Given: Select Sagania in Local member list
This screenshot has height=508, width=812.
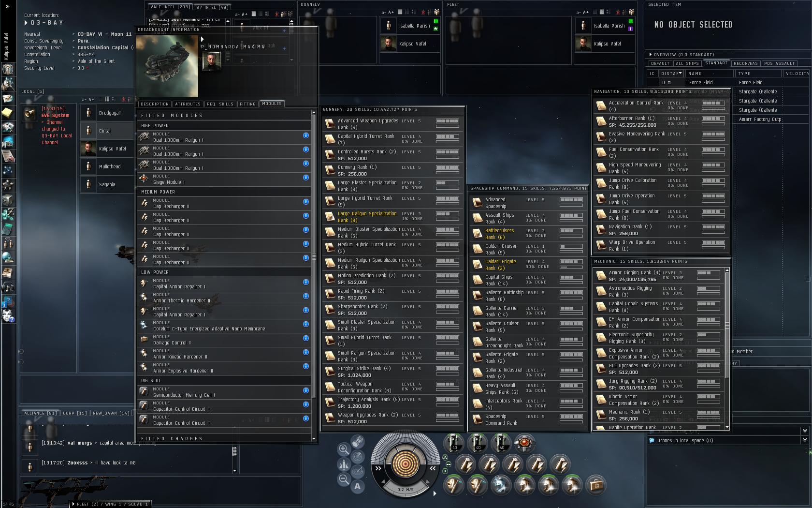Looking at the screenshot, I should 106,184.
